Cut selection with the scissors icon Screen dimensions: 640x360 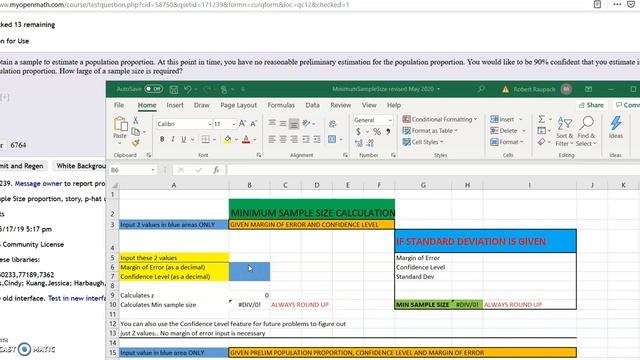click(x=136, y=120)
